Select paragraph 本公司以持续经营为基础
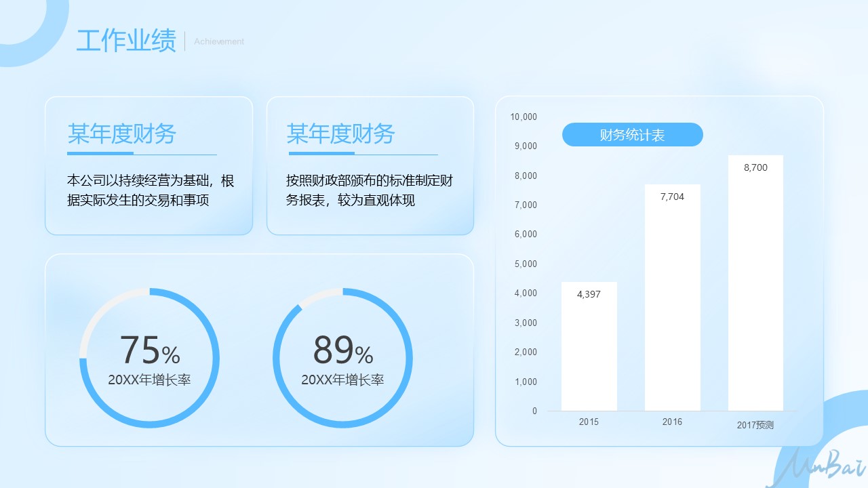The height and width of the screenshot is (488, 868). 151,190
